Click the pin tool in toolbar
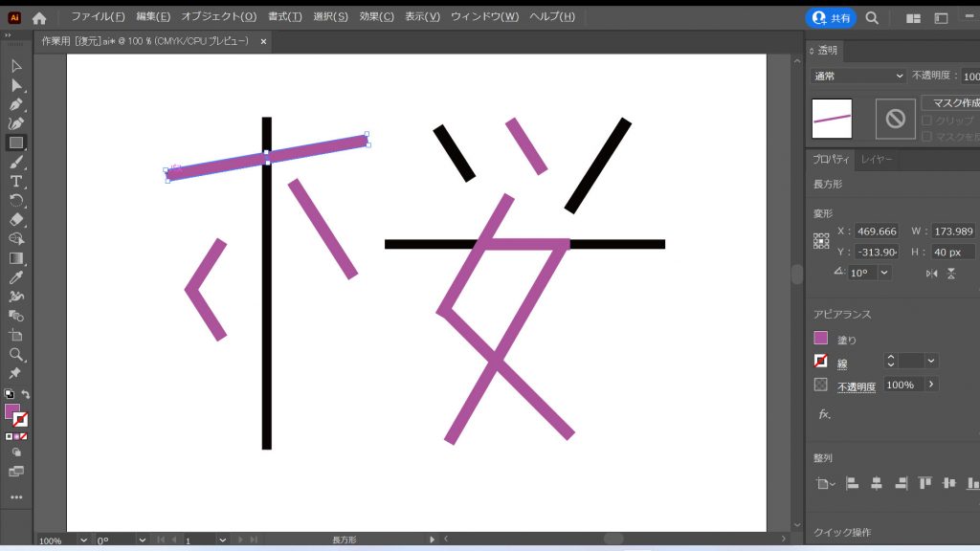980x551 pixels. pyautogui.click(x=15, y=374)
